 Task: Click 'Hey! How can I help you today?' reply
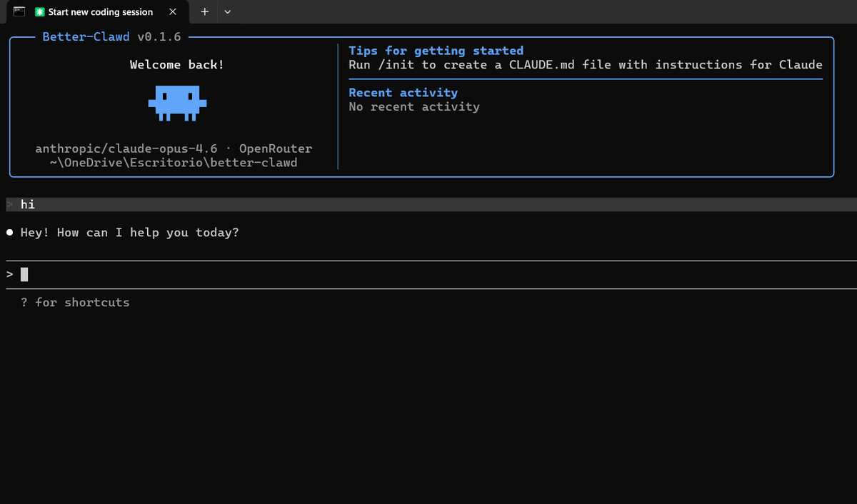[x=129, y=233]
